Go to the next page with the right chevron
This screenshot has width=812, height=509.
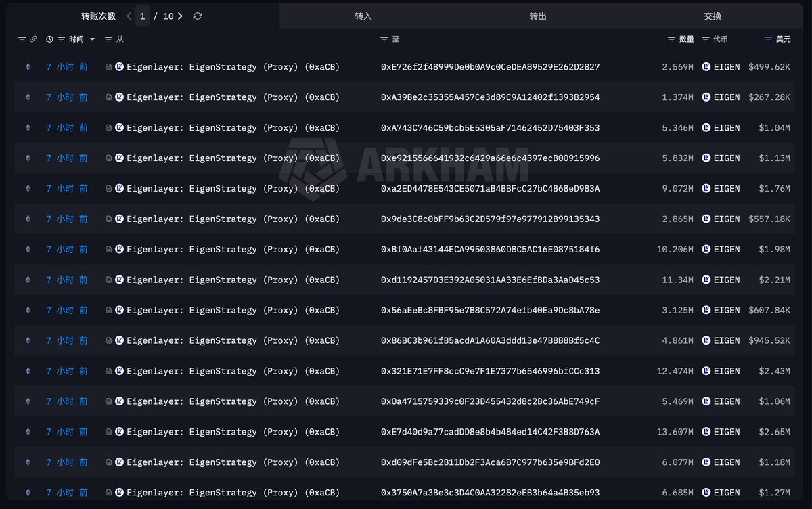pos(180,16)
